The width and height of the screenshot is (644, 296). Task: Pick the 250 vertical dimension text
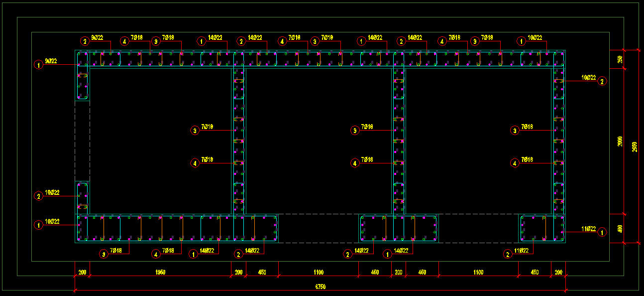pyautogui.click(x=620, y=59)
